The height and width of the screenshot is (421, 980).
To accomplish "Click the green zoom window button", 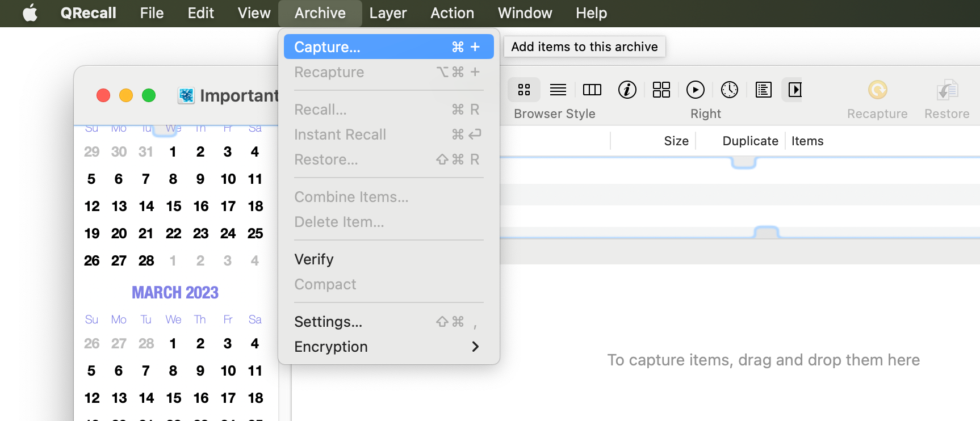I will click(149, 95).
